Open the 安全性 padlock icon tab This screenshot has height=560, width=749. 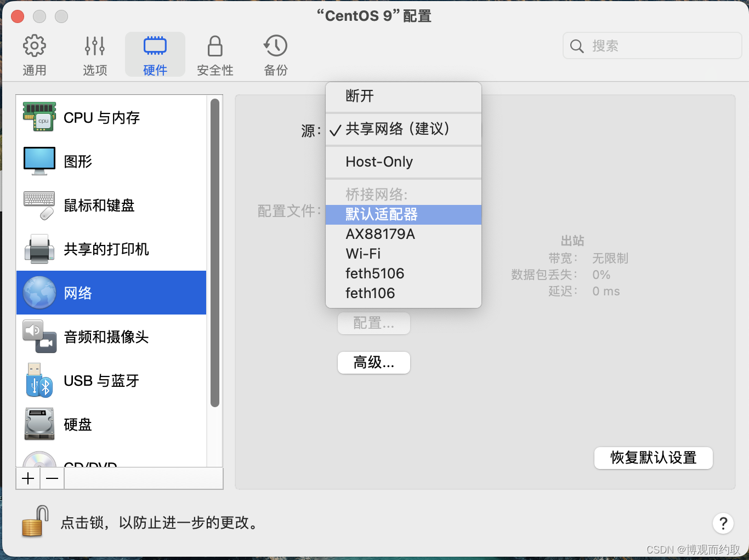(215, 46)
